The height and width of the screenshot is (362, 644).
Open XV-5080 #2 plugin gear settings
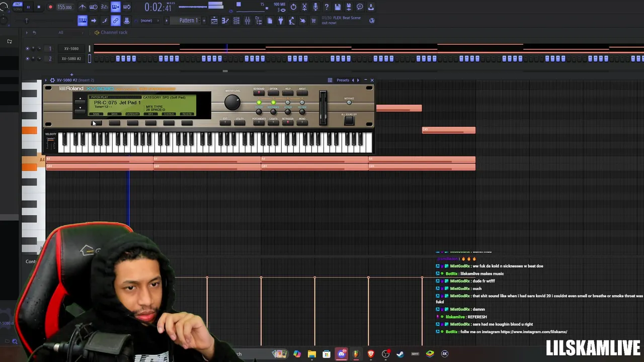[52, 80]
